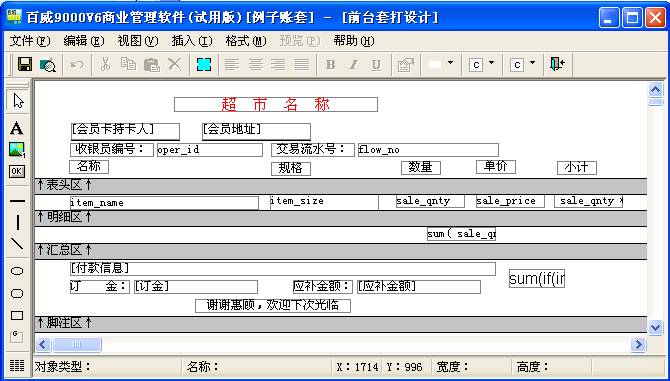Click the cyan Select All icon
The width and height of the screenshot is (670, 381).
click(x=204, y=64)
